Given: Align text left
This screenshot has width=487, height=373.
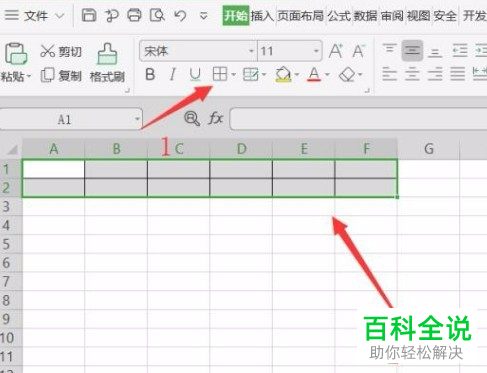Looking at the screenshot, I should click(389, 74).
